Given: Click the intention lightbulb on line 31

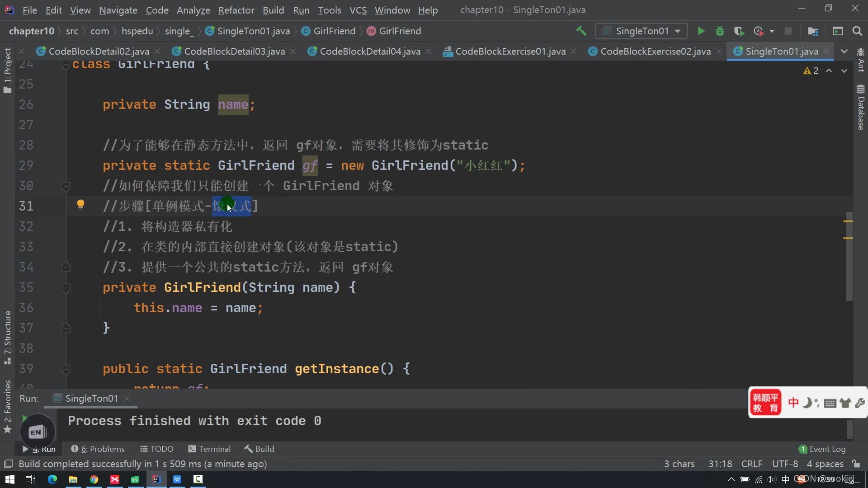Looking at the screenshot, I should [x=80, y=205].
